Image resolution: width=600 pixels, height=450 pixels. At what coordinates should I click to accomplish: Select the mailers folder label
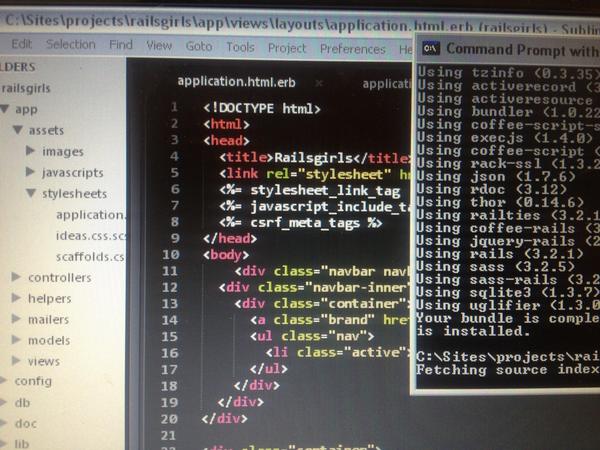click(49, 320)
